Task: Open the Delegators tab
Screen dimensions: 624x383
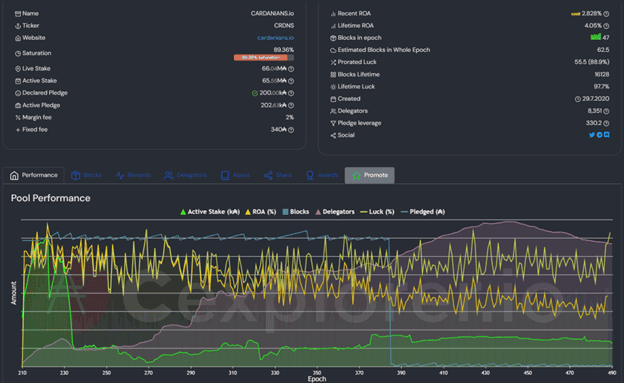Action: [185, 175]
